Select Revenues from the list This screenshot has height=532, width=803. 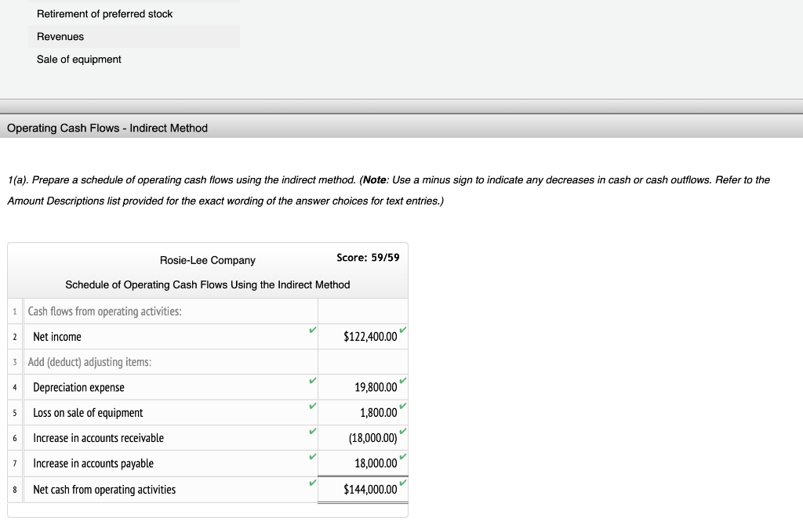pyautogui.click(x=59, y=36)
